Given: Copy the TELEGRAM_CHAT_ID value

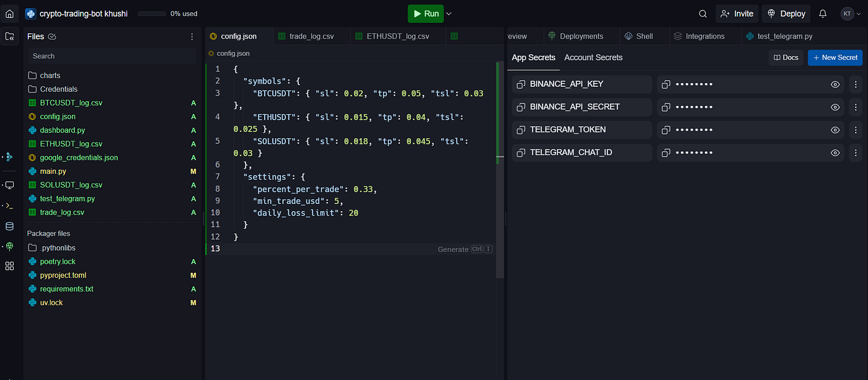Looking at the screenshot, I should tap(666, 152).
